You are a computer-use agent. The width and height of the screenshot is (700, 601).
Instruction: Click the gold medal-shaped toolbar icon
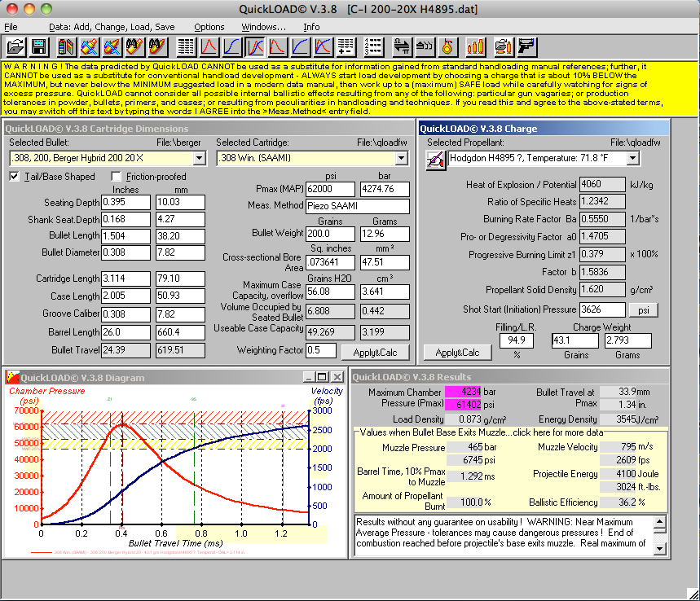point(447,46)
